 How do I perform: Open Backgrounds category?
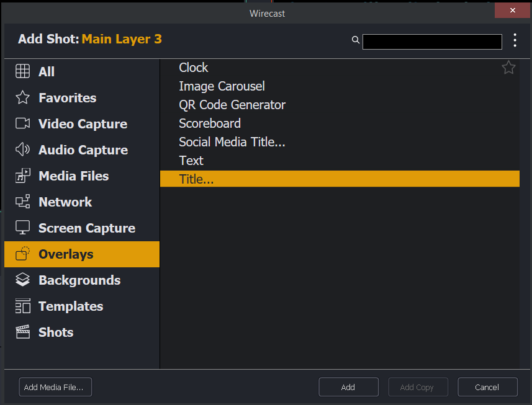point(79,280)
